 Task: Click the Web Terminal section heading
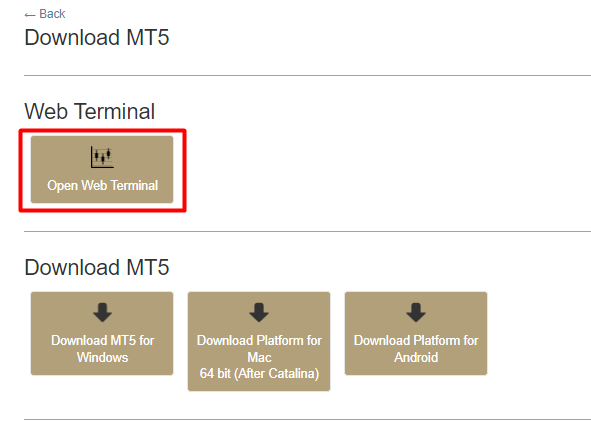point(90,112)
